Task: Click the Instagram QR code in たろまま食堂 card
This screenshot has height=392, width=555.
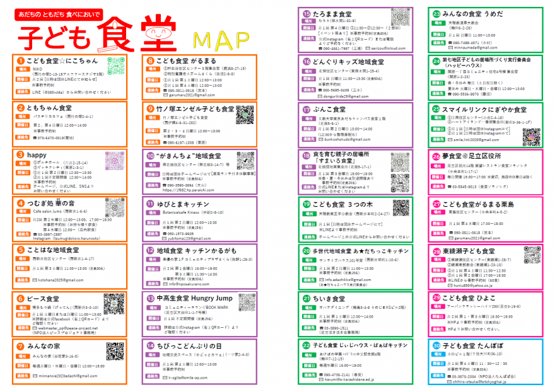Action: [400, 17]
